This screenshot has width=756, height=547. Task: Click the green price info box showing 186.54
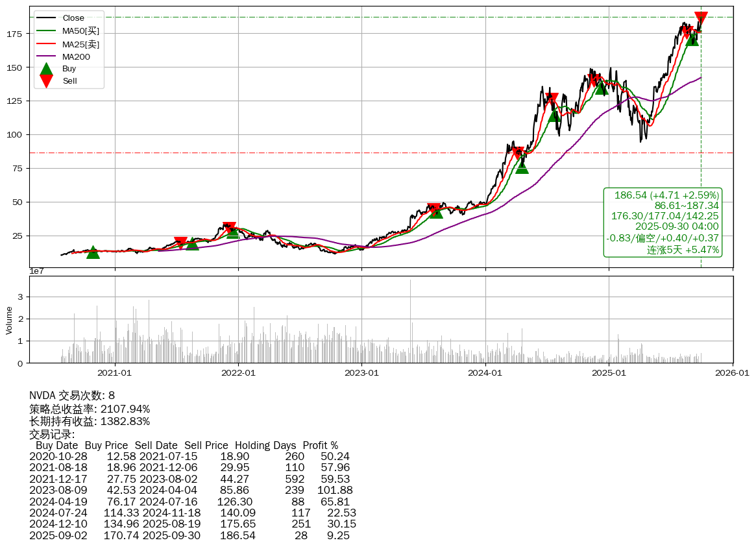pos(663,222)
